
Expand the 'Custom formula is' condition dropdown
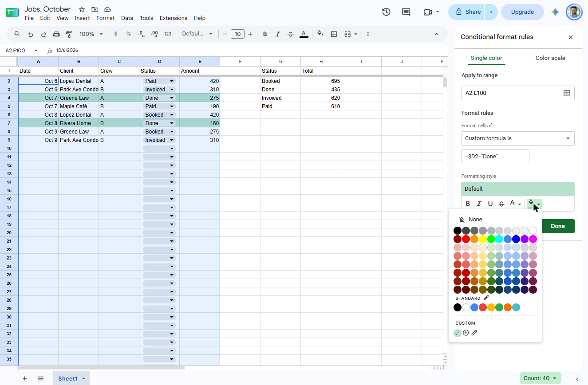click(x=518, y=138)
